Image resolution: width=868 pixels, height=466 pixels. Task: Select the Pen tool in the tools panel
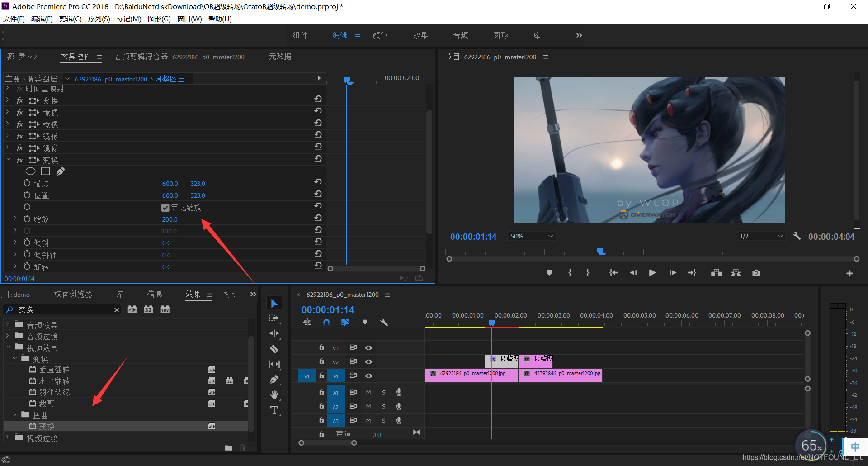pyautogui.click(x=274, y=380)
